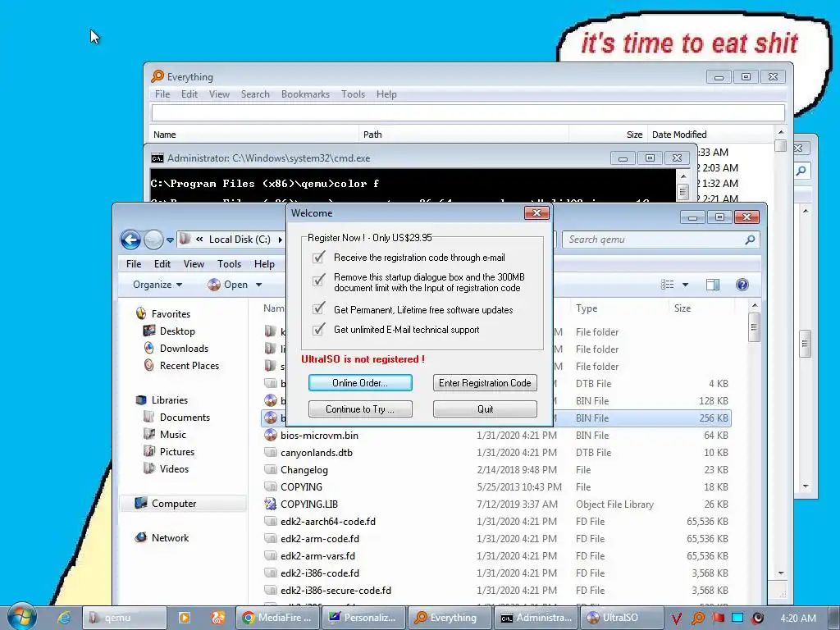This screenshot has width=840, height=630.
Task: Expand the Local Disk (C:) breadcrumb arrow
Action: click(280, 240)
